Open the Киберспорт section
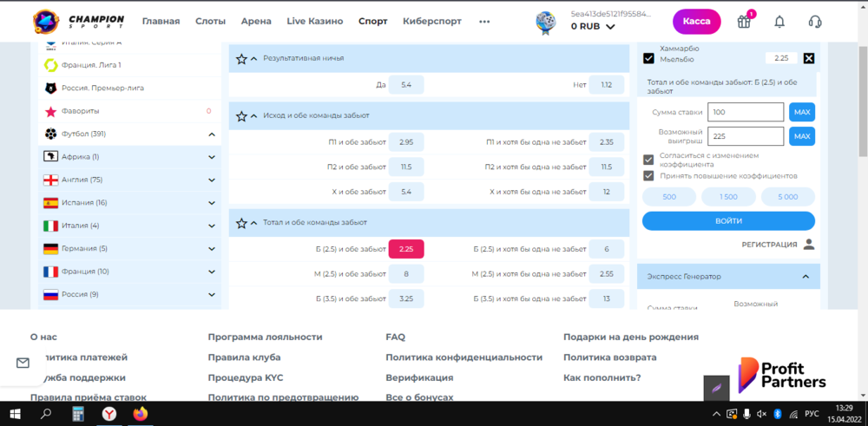 pyautogui.click(x=432, y=22)
